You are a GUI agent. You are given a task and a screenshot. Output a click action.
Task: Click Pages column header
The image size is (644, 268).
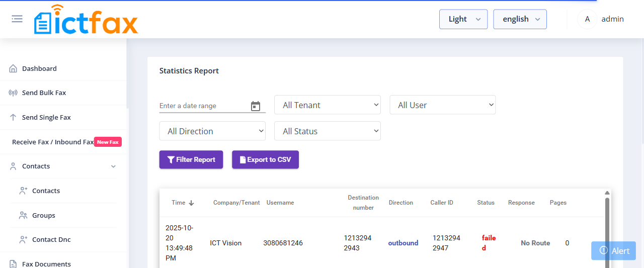[x=558, y=203]
